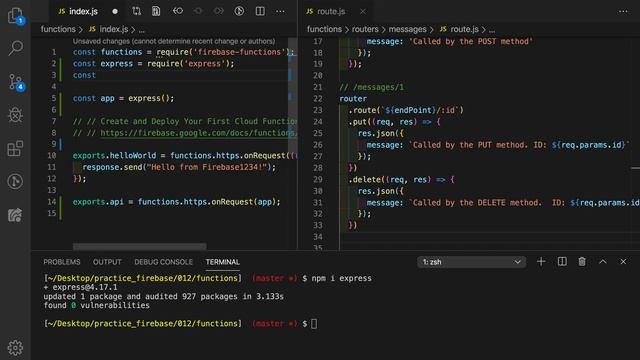Click 'exports.api' in index.js line 14

(x=98, y=202)
